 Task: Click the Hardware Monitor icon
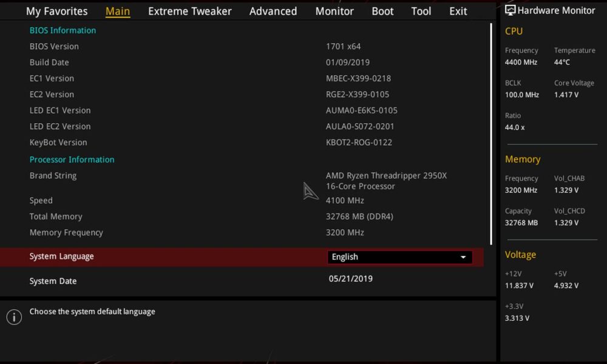[x=510, y=10]
